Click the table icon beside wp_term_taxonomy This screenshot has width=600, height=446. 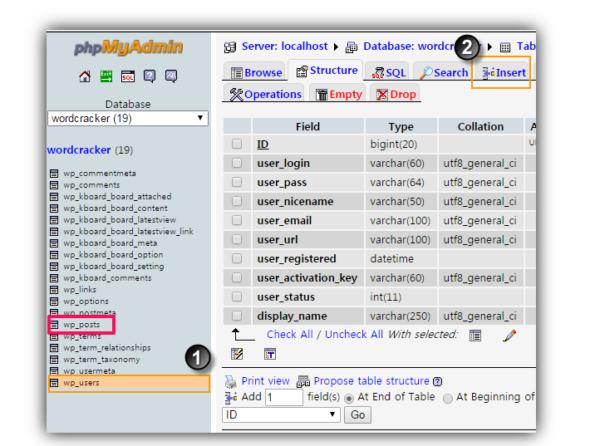pyautogui.click(x=54, y=360)
